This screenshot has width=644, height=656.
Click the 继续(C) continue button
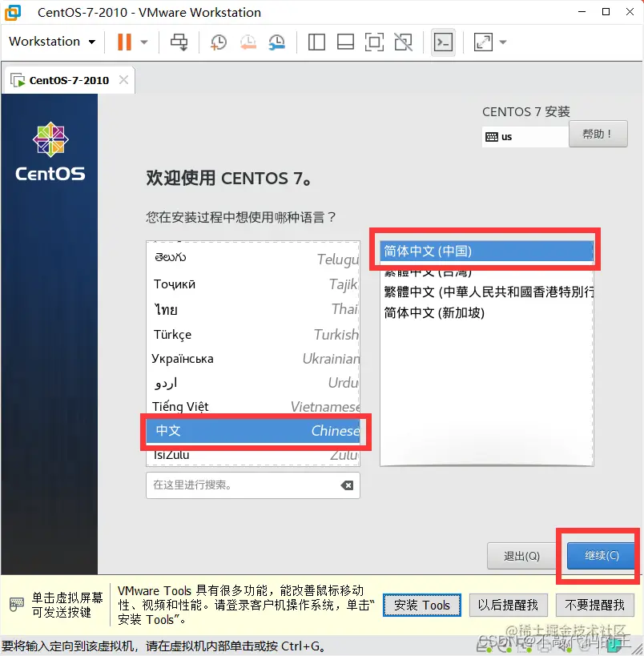pos(602,556)
